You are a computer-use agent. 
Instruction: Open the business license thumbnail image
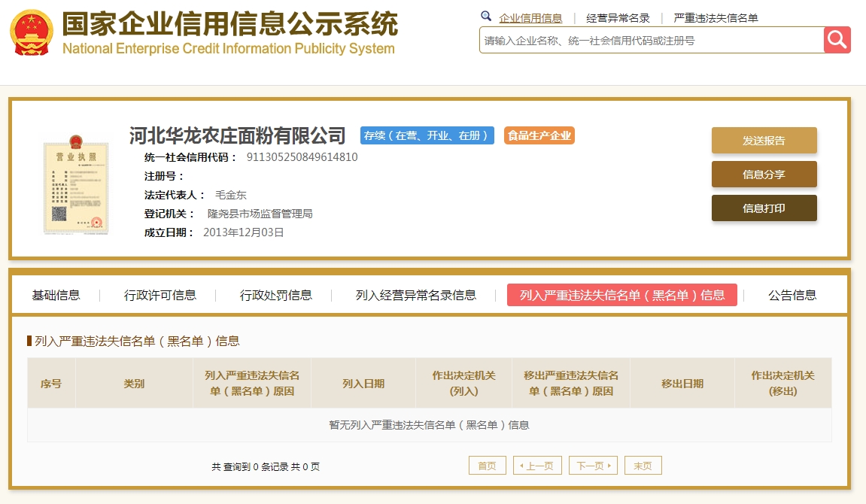[x=76, y=185]
